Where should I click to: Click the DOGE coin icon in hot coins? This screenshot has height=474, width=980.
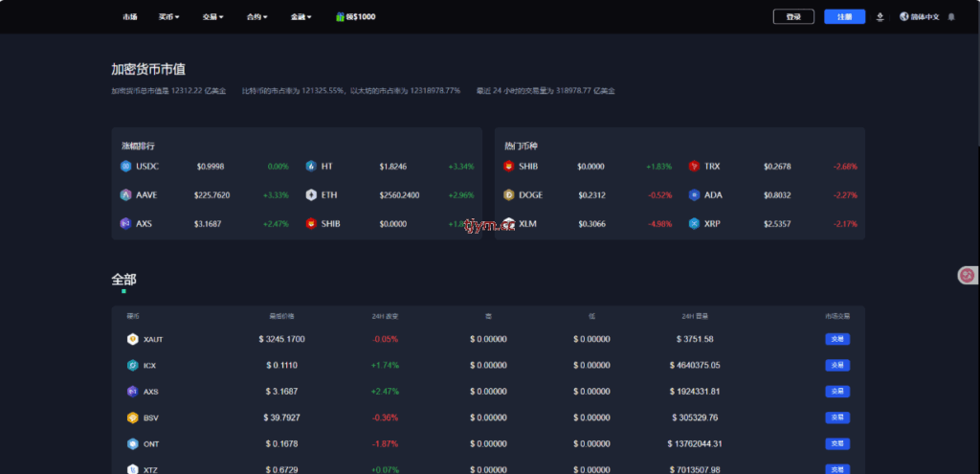point(509,194)
